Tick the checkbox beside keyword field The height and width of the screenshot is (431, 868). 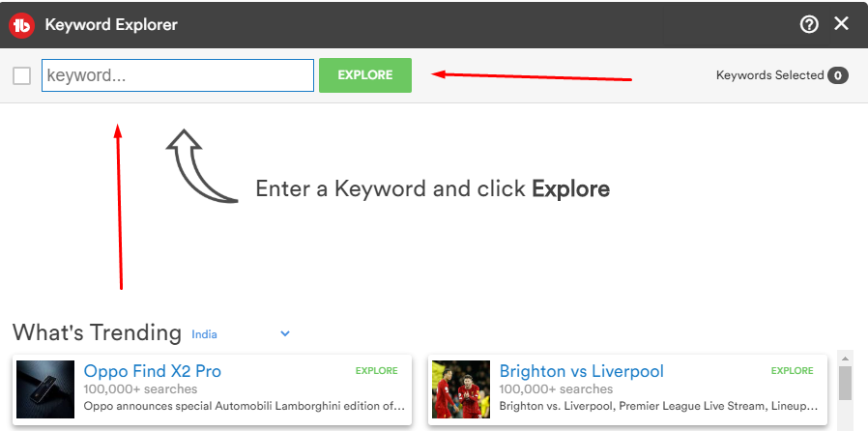pyautogui.click(x=21, y=75)
